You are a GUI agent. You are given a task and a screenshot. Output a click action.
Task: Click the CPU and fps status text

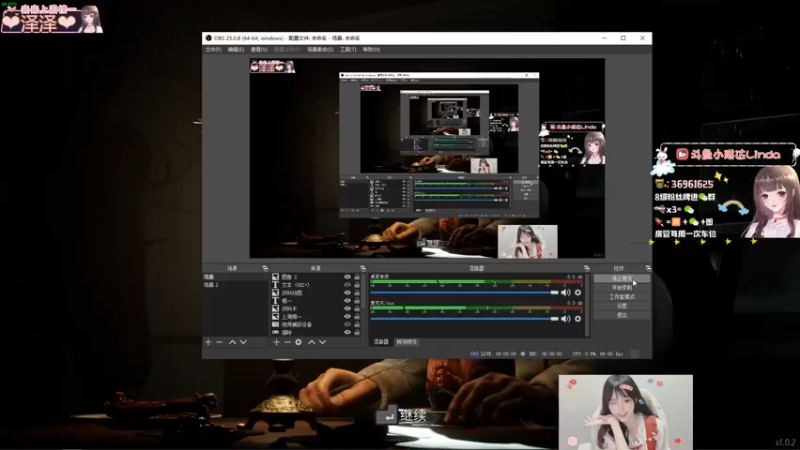[597, 354]
